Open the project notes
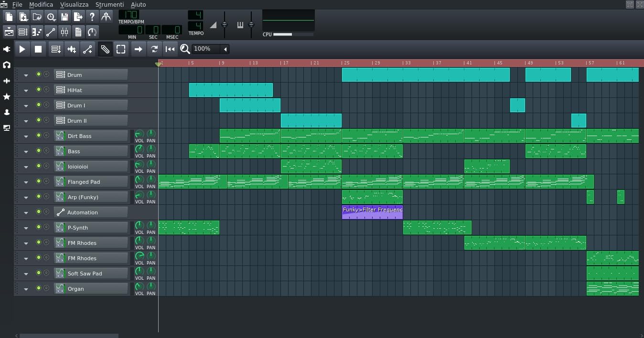Viewport: 644px width, 338px height. [x=78, y=32]
